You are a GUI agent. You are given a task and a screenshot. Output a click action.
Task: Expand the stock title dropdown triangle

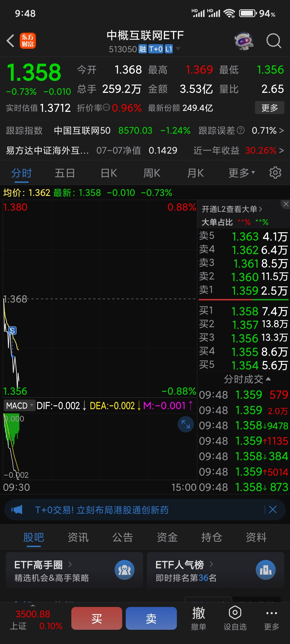click(178, 48)
